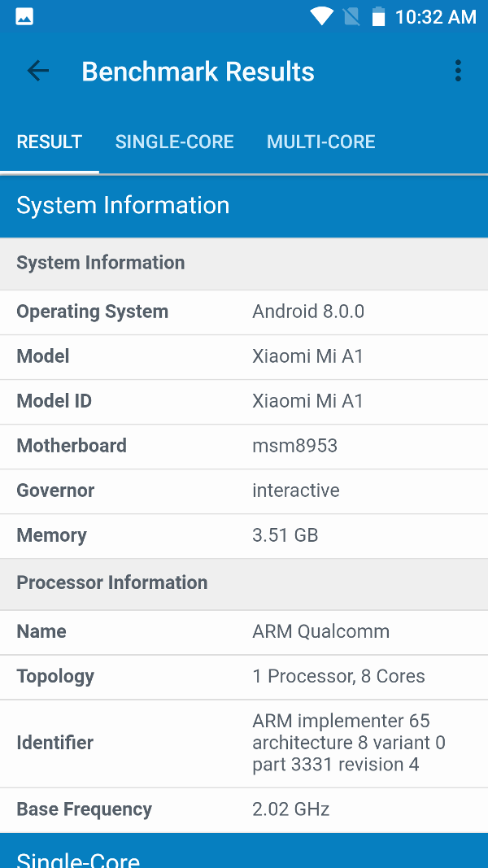Tap the blue System Information header
Viewport: 488px width, 868px height.
click(244, 205)
